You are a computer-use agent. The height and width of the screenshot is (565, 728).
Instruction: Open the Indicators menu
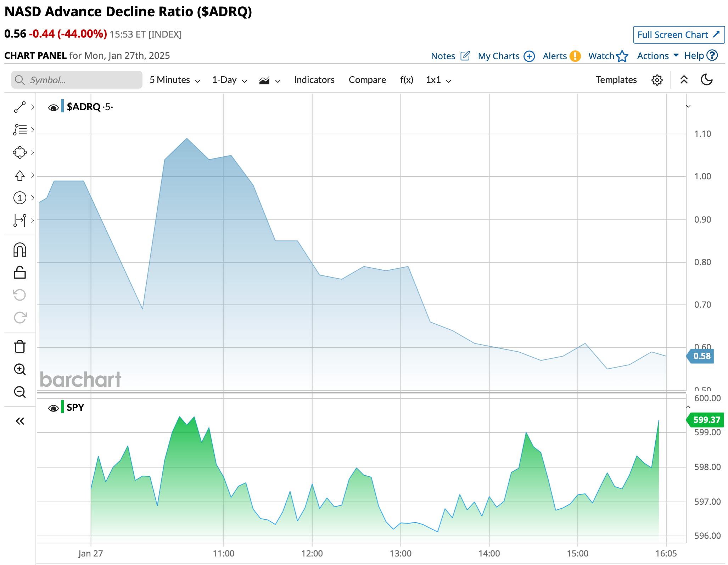tap(314, 80)
